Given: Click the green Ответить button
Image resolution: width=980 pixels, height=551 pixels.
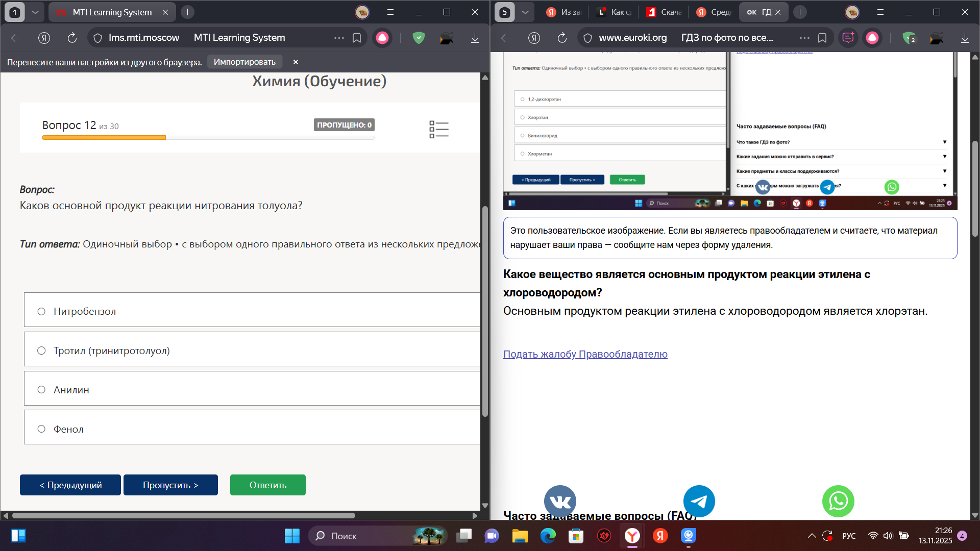Looking at the screenshot, I should [268, 485].
